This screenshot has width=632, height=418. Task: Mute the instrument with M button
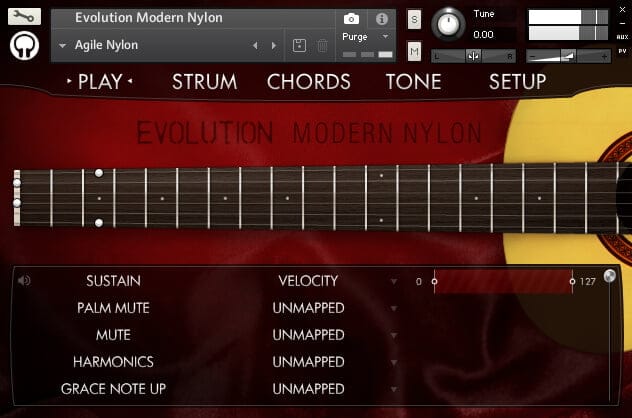pos(414,52)
